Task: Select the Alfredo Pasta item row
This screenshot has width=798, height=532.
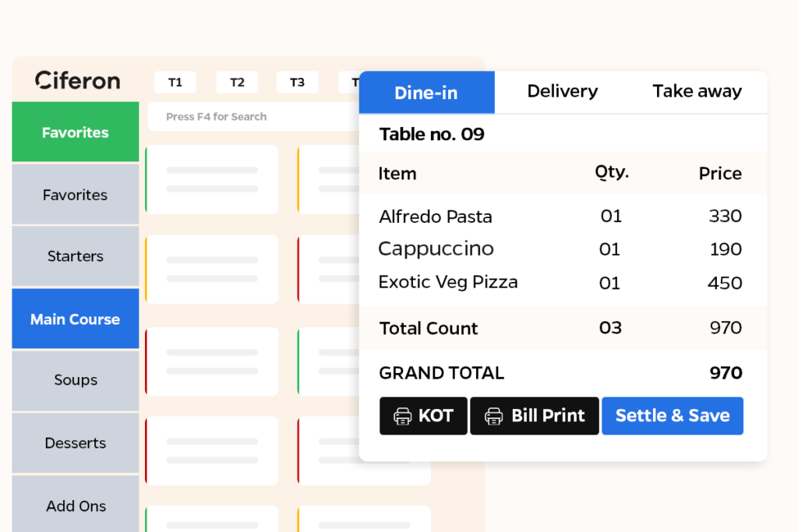Action: tap(560, 217)
